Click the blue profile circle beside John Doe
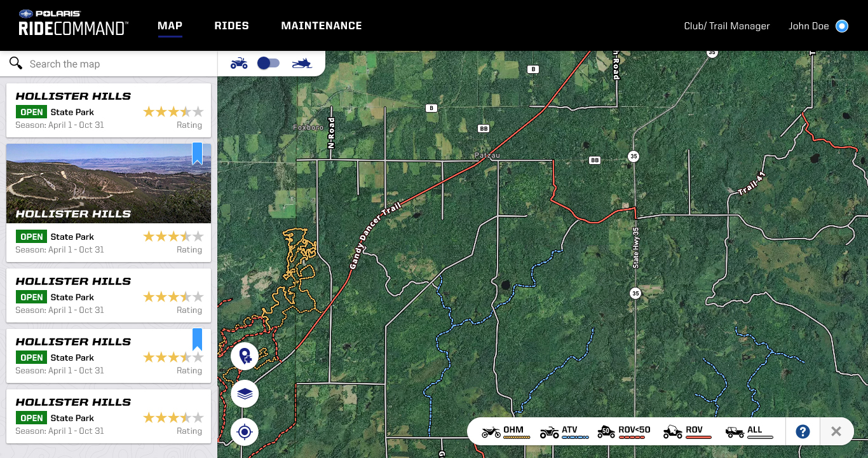The width and height of the screenshot is (868, 458). click(842, 26)
